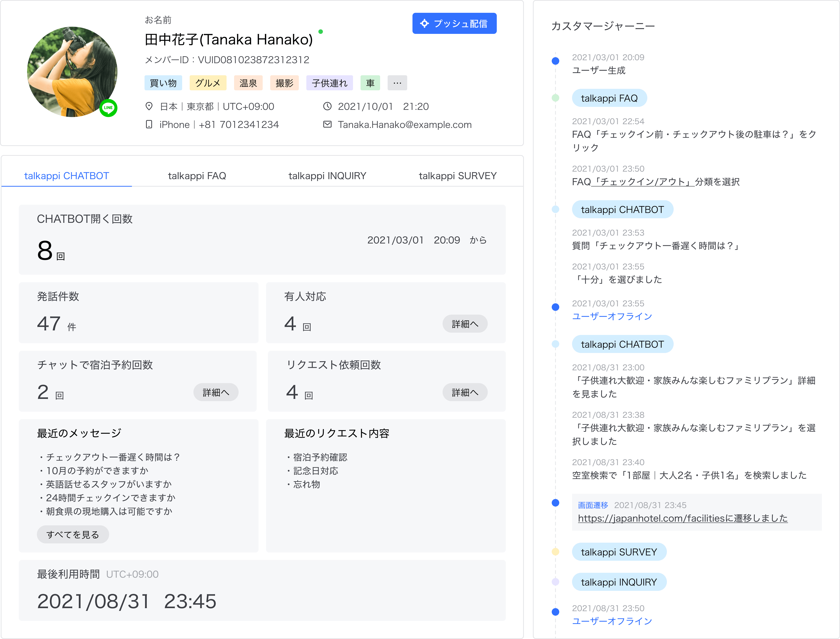Screen dimensions: 840x639
Task: Click the profile photo avatar
Action: pos(72,72)
